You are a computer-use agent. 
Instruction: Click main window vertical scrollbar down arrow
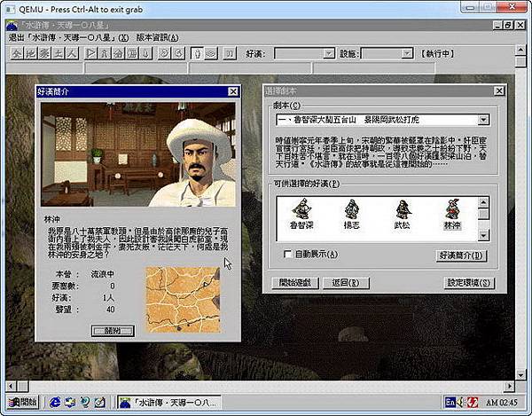coord(520,375)
